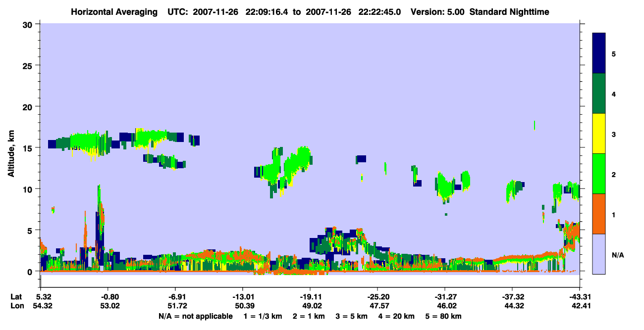Click the colorbar label 4

(x=614, y=94)
